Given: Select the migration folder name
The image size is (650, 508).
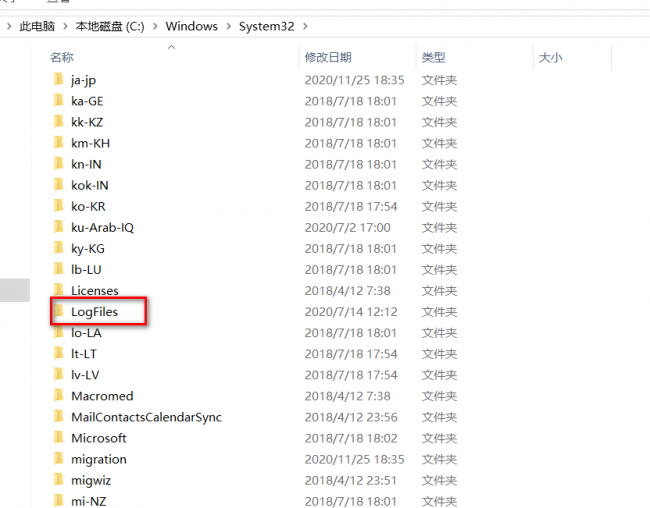Looking at the screenshot, I should 99,459.
